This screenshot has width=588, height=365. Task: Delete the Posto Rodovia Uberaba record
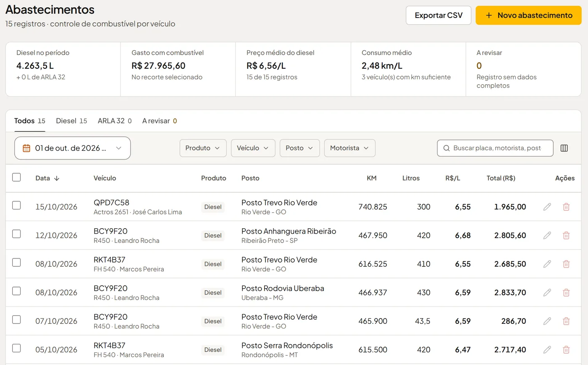click(566, 292)
